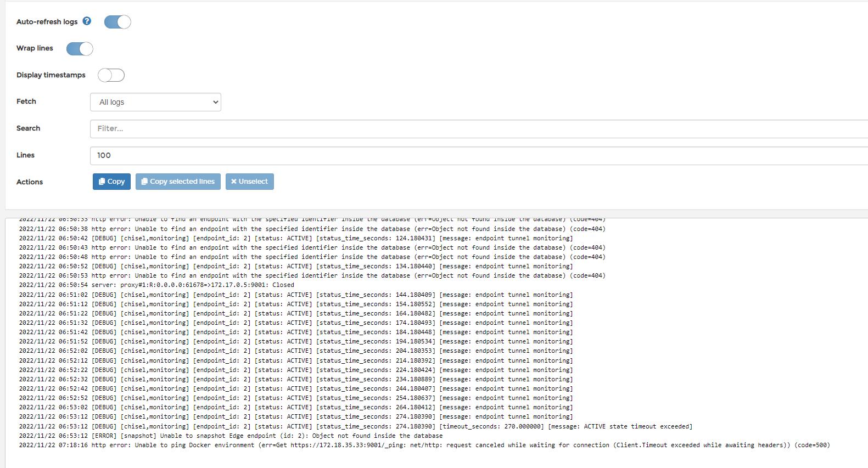The image size is (868, 468).
Task: Select the 06:50:48 http error log line
Action: coord(312,257)
